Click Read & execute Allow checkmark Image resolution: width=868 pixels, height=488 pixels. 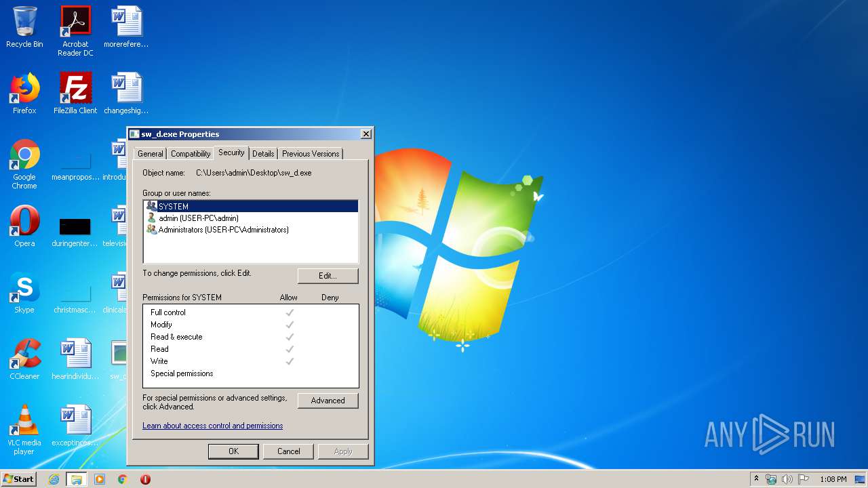[x=290, y=337]
